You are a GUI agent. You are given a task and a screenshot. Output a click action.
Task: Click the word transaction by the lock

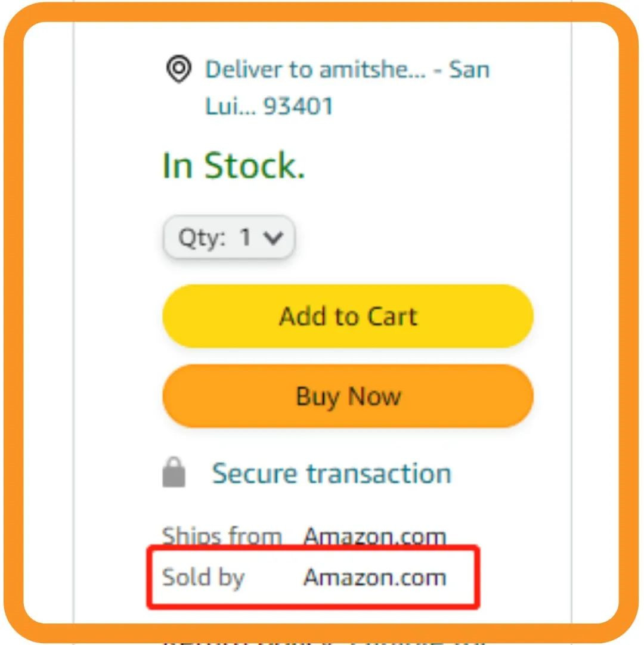(x=379, y=473)
